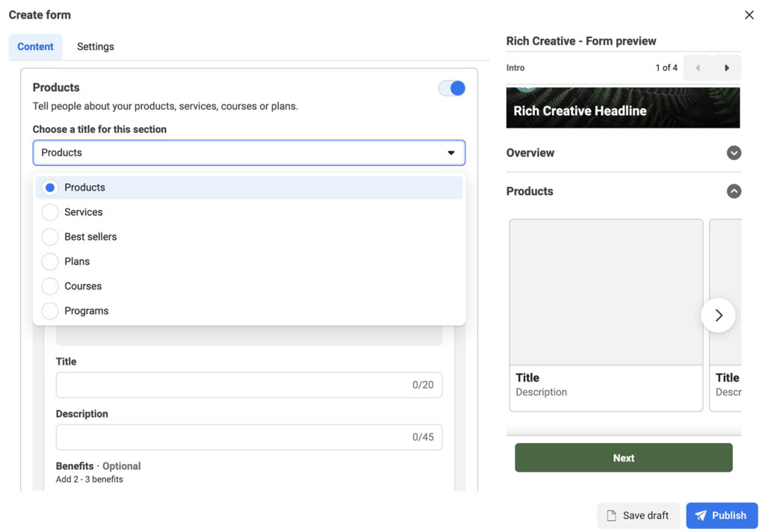Click the Rich Creative Headline preview image
The height and width of the screenshot is (532, 765).
click(623, 108)
